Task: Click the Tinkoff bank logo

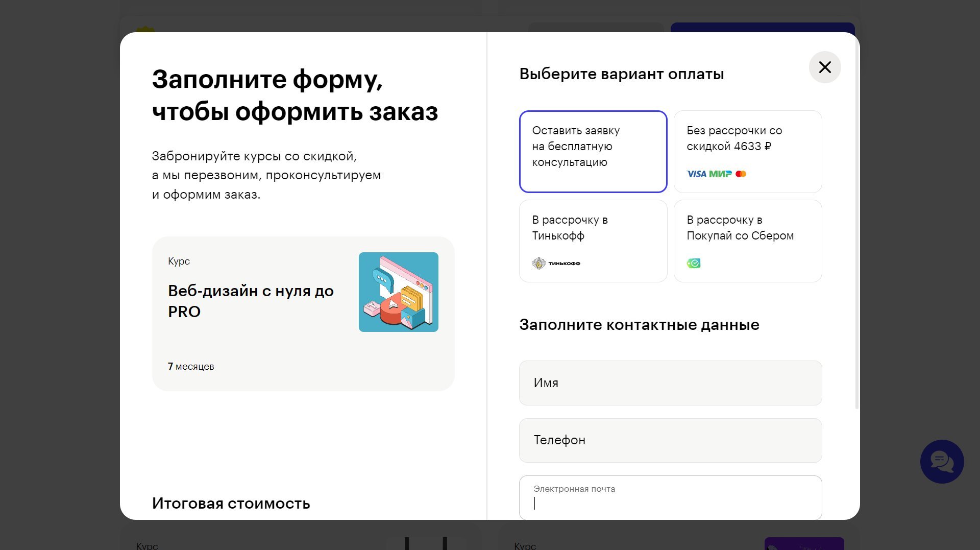Action: pyautogui.click(x=556, y=264)
